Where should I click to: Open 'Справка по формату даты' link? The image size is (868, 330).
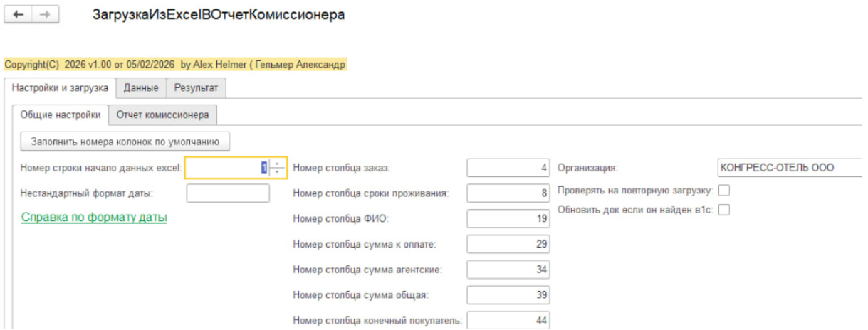[x=94, y=218]
